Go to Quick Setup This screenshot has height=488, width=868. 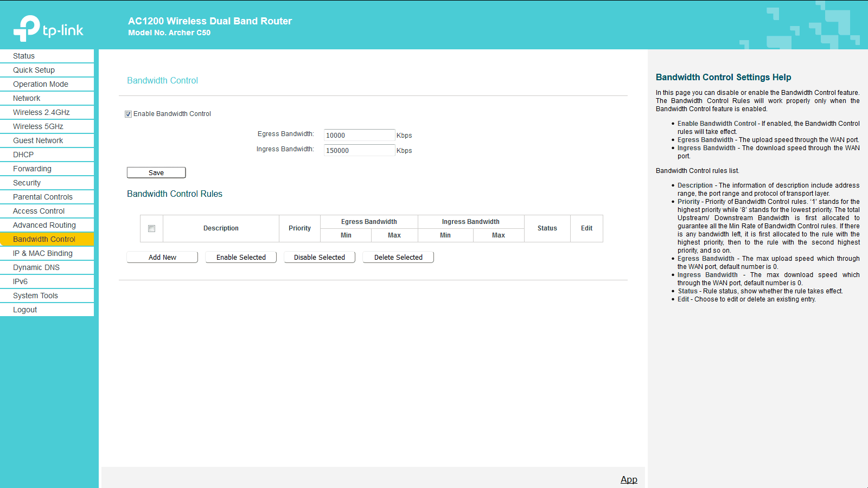click(x=47, y=70)
